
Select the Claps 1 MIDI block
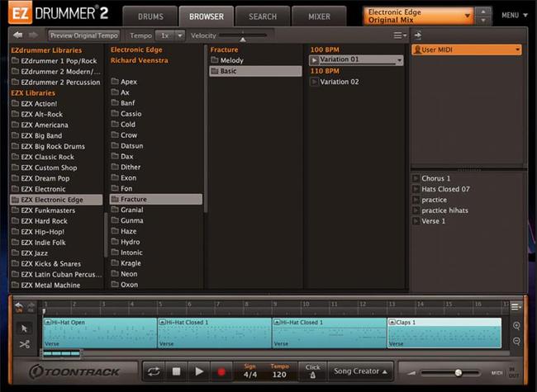(444, 333)
